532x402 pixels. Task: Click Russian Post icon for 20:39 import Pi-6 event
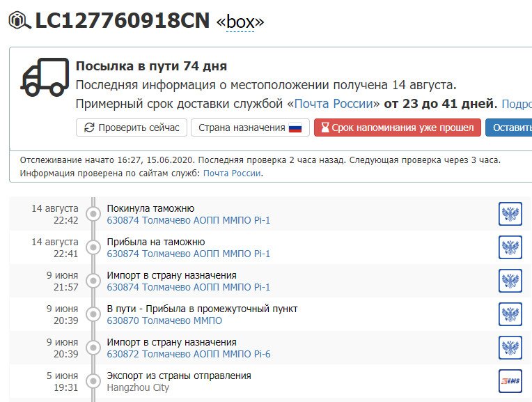pos(510,348)
